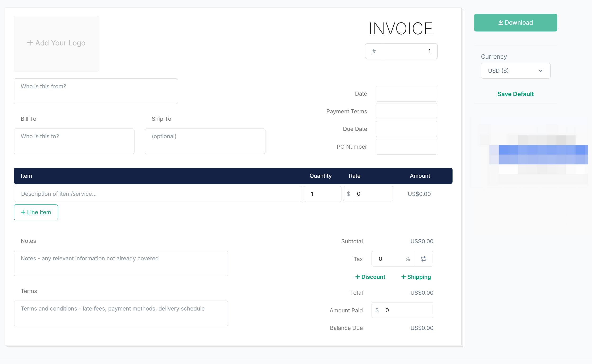The width and height of the screenshot is (592, 364).
Task: Expand the currency selector chevron
Action: point(540,71)
